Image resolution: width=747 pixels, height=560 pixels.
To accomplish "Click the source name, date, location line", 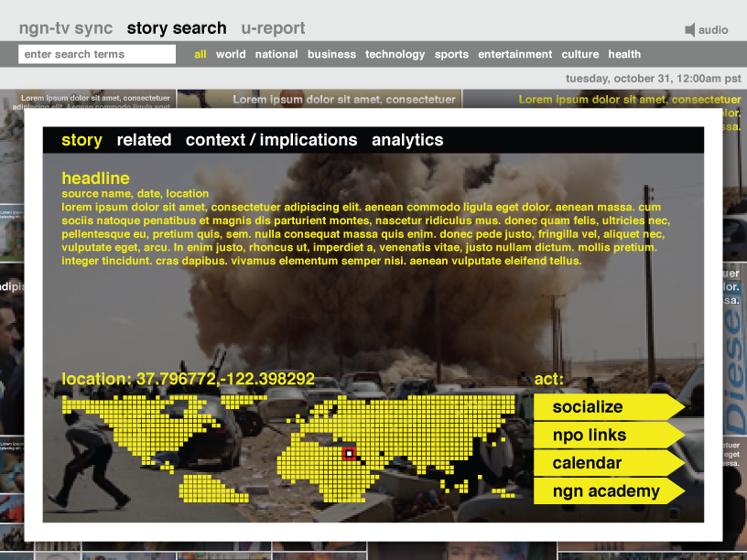I will (135, 194).
